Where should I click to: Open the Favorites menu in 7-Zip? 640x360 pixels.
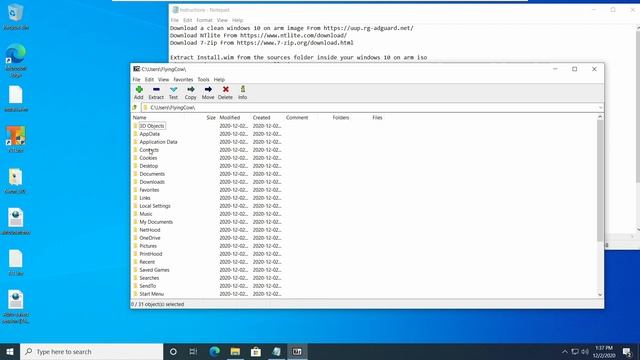click(x=183, y=80)
